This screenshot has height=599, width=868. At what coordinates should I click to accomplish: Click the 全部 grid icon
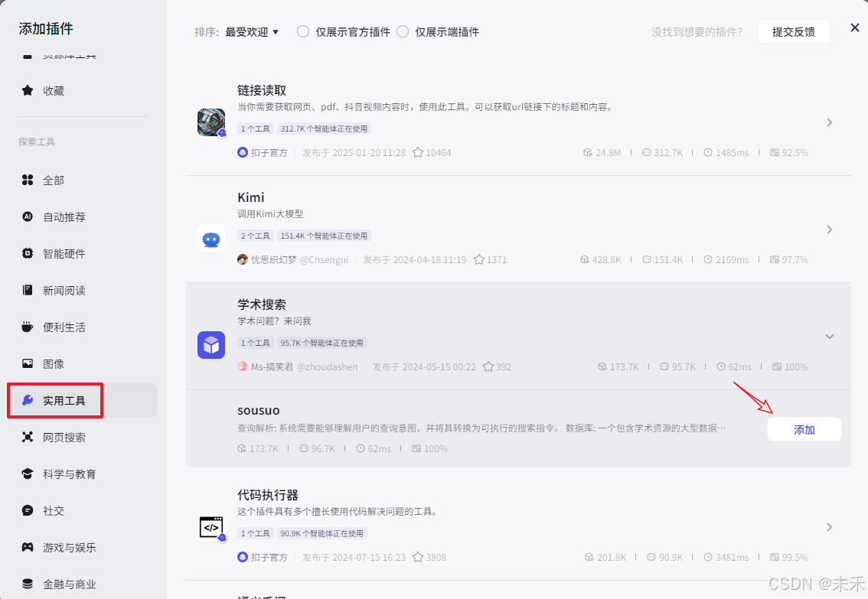27,181
